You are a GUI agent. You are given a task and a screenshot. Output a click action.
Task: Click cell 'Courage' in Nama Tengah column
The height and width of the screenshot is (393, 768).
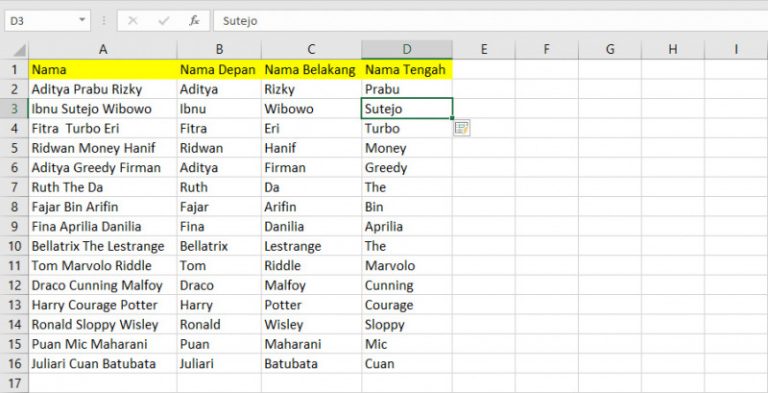407,305
